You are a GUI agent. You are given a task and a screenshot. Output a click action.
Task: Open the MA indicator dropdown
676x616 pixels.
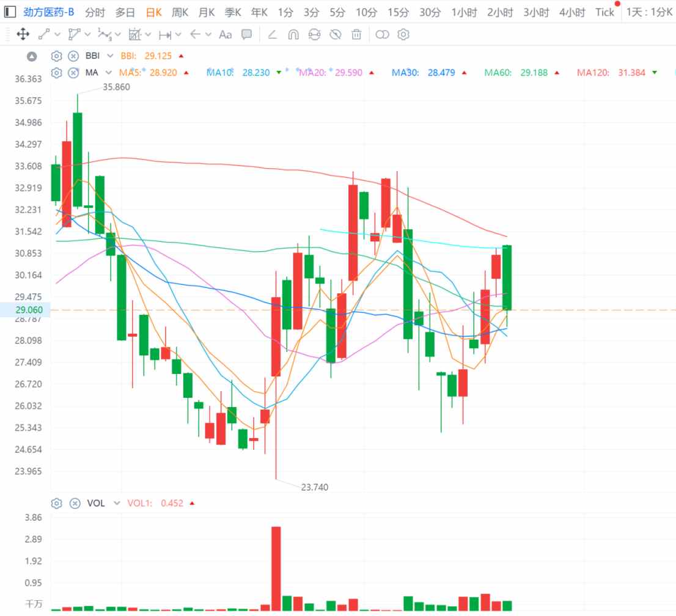[109, 73]
